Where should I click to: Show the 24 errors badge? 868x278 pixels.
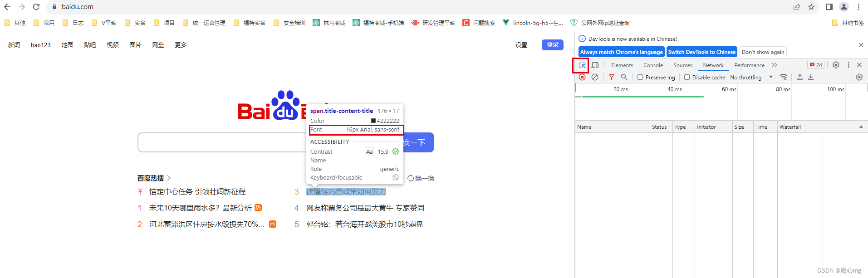point(816,65)
